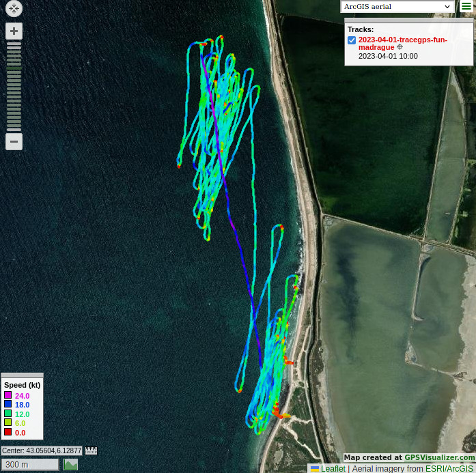This screenshot has height=473, width=476.
Task: Click the Ukraine flag icon beside Leaflet
Action: 315,469
